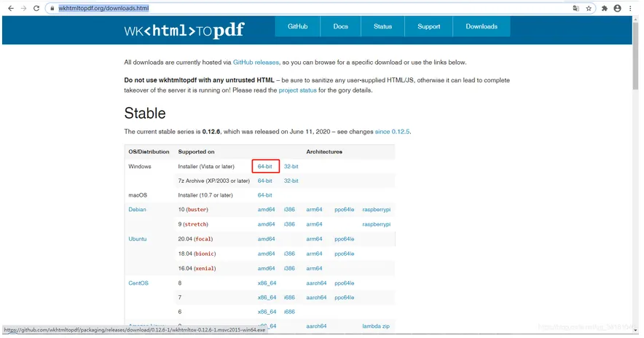Open the GitHub nav tab
Viewport: 644px width, 338px height.
click(x=297, y=26)
